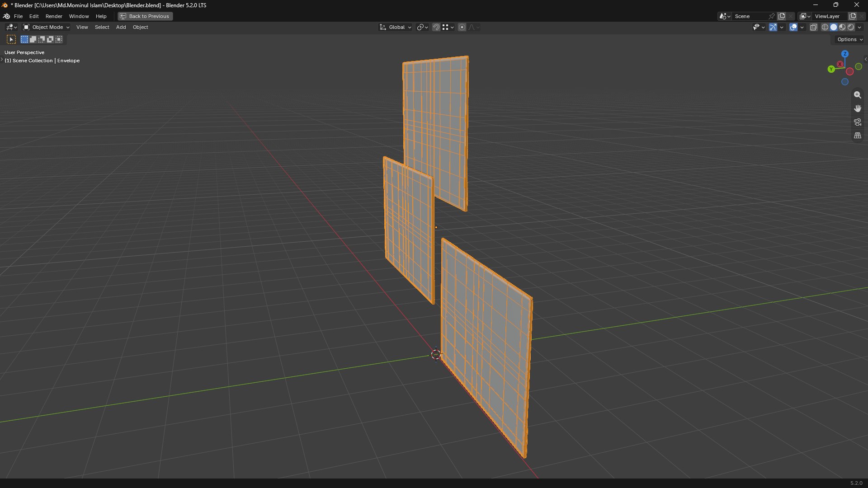Switch to wireframe viewport shading
This screenshot has height=488, width=868.
pos(825,27)
